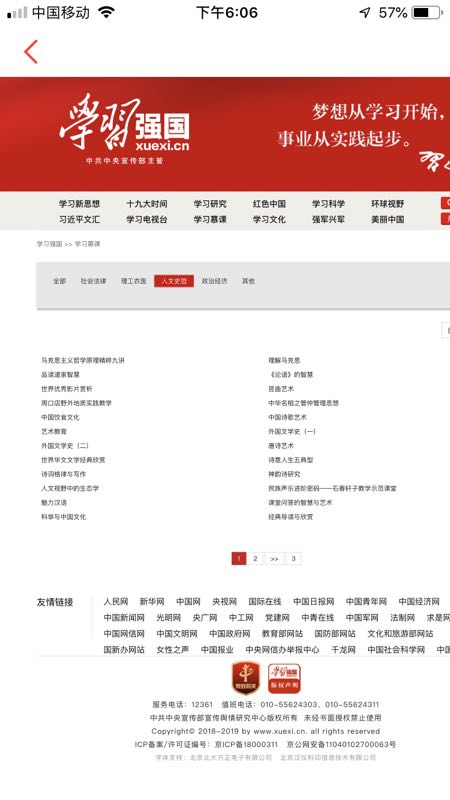This screenshot has width=450, height=800.
Task: Tap the battery indicator icon
Action: [x=428, y=13]
